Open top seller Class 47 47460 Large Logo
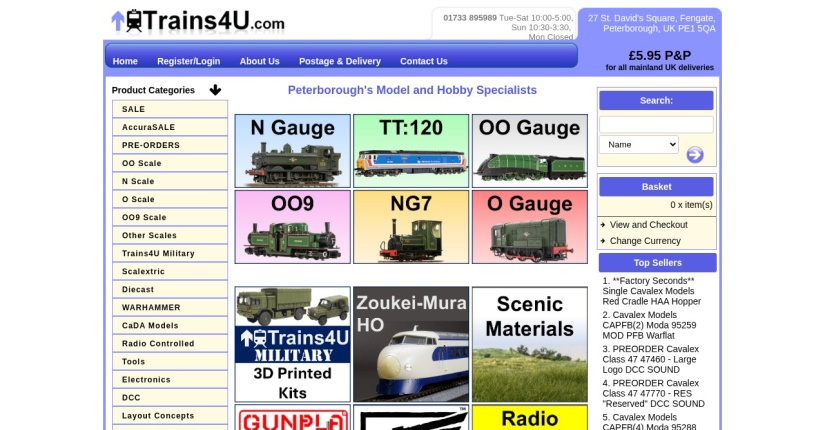The image size is (825, 430). point(650,359)
